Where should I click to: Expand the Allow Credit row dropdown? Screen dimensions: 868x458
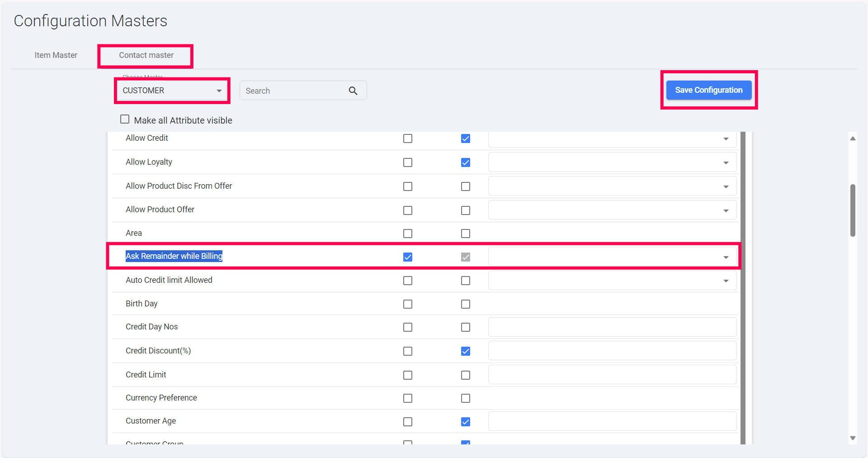[x=726, y=139]
